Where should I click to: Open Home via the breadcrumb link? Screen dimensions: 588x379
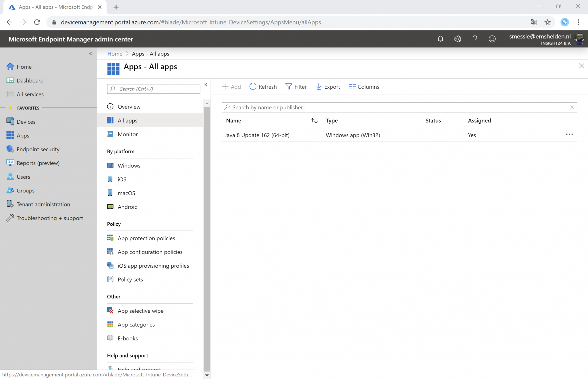click(x=115, y=53)
